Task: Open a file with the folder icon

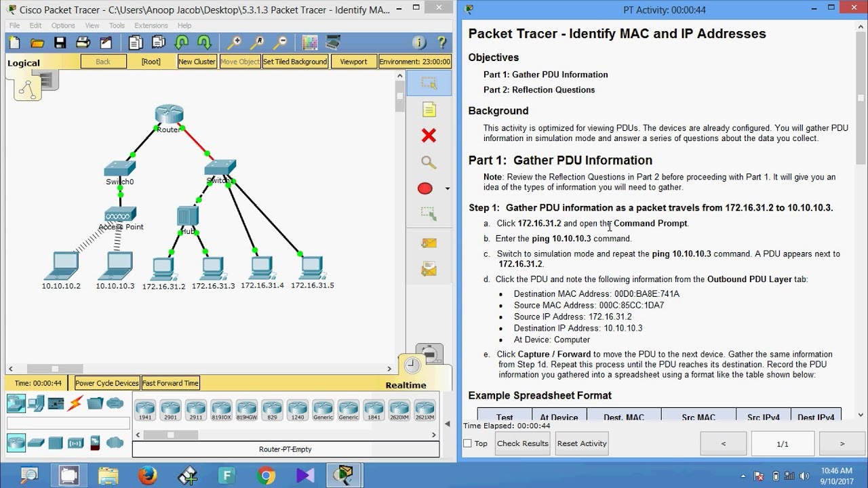Action: point(37,43)
